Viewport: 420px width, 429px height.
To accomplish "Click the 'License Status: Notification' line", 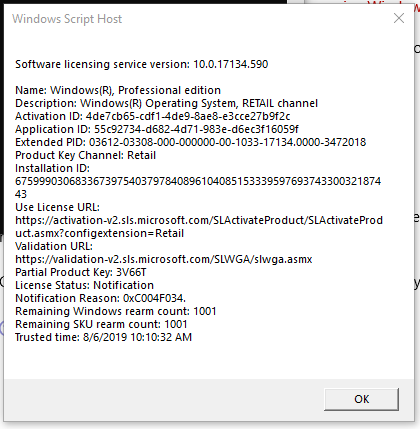I will (85, 285).
